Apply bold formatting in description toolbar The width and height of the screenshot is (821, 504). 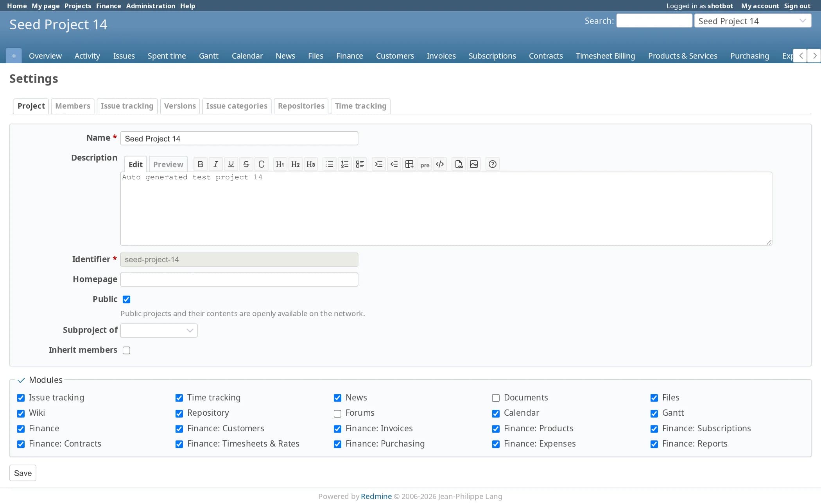[x=201, y=164]
